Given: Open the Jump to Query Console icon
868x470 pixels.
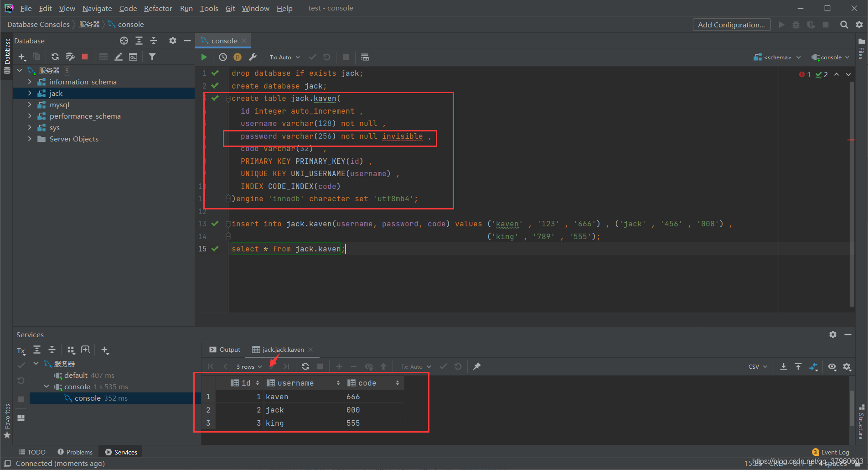Looking at the screenshot, I should pyautogui.click(x=133, y=57).
